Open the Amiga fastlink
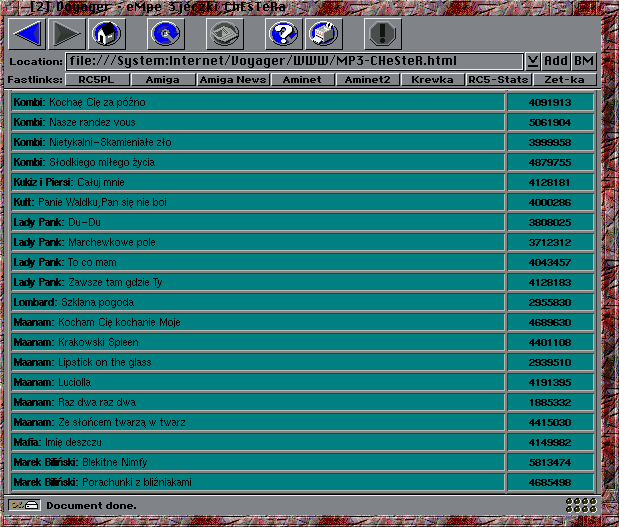This screenshot has width=619, height=527. pyautogui.click(x=163, y=80)
